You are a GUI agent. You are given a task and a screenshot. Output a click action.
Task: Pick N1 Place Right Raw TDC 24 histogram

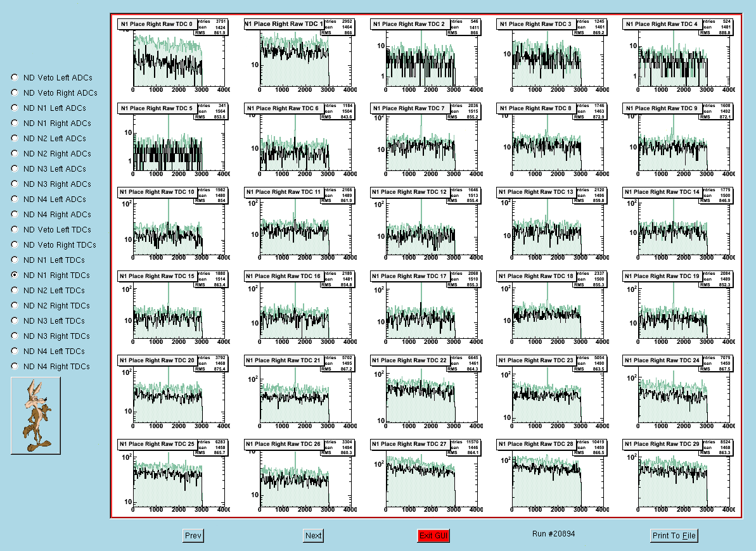(x=679, y=393)
